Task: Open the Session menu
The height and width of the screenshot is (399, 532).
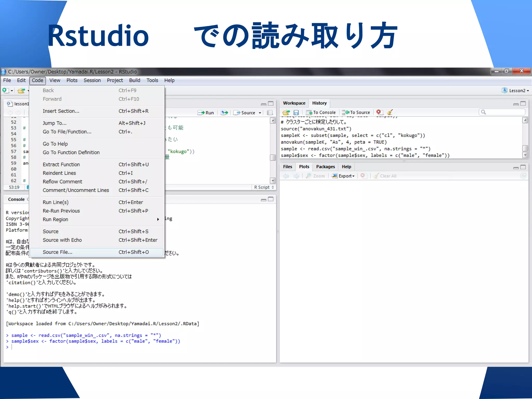Action: tap(92, 81)
